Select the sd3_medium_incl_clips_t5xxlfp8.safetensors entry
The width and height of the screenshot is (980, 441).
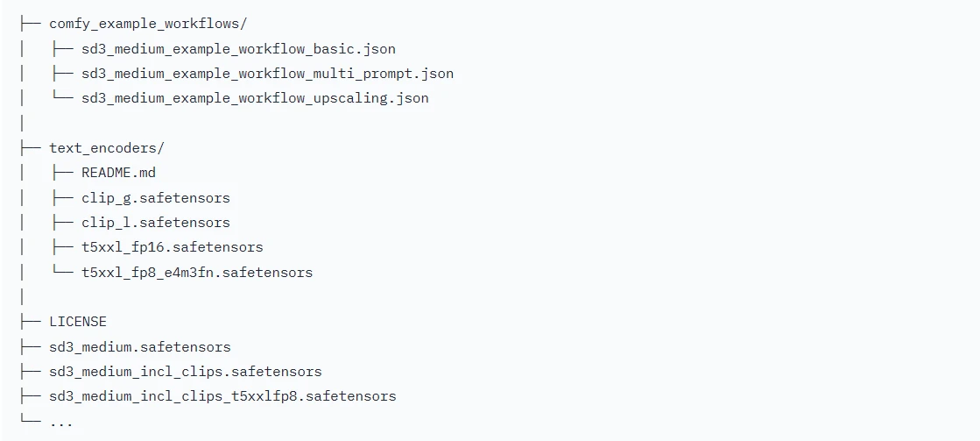point(222,396)
